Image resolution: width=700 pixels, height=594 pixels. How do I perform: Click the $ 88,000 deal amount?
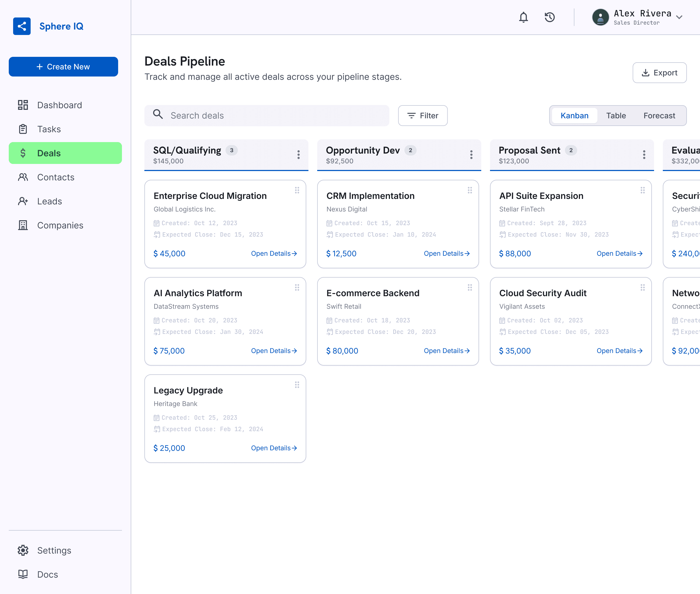coord(515,254)
